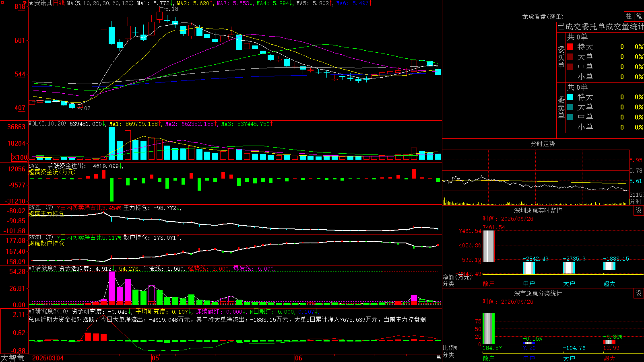Click the dark red 大单 buy-order swatch
This screenshot has height=362, width=644.
click(570, 57)
